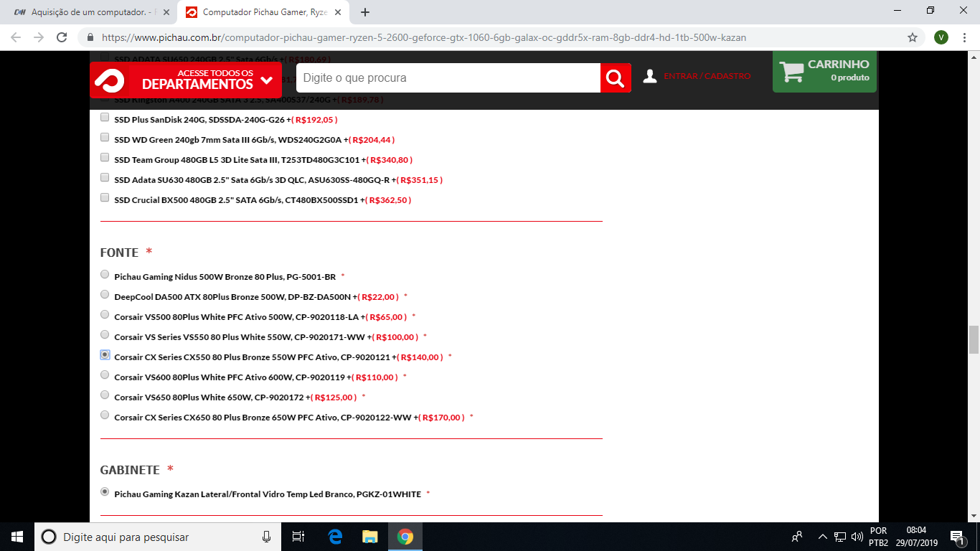Open Carrinho 0 produto button
This screenshot has width=980, height=551.
click(x=824, y=71)
